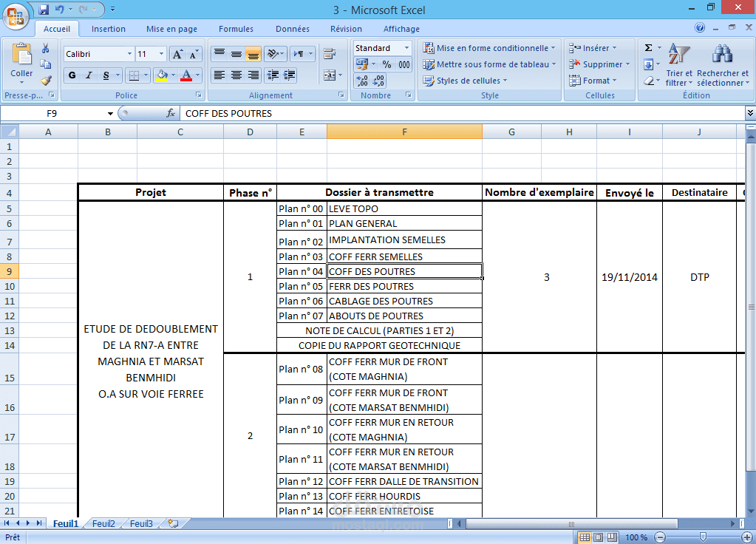Click the insert function fx icon
Image resolution: width=756 pixels, height=544 pixels.
[x=171, y=113]
